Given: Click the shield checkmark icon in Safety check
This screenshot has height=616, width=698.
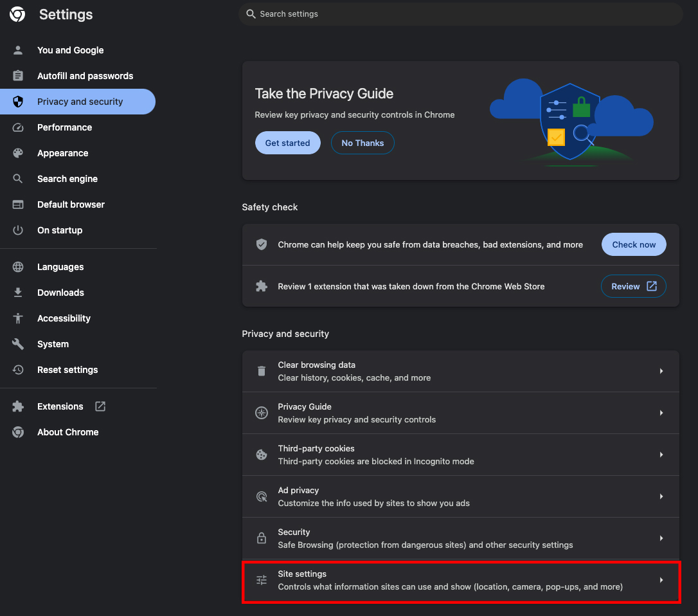Looking at the screenshot, I should coord(262,244).
